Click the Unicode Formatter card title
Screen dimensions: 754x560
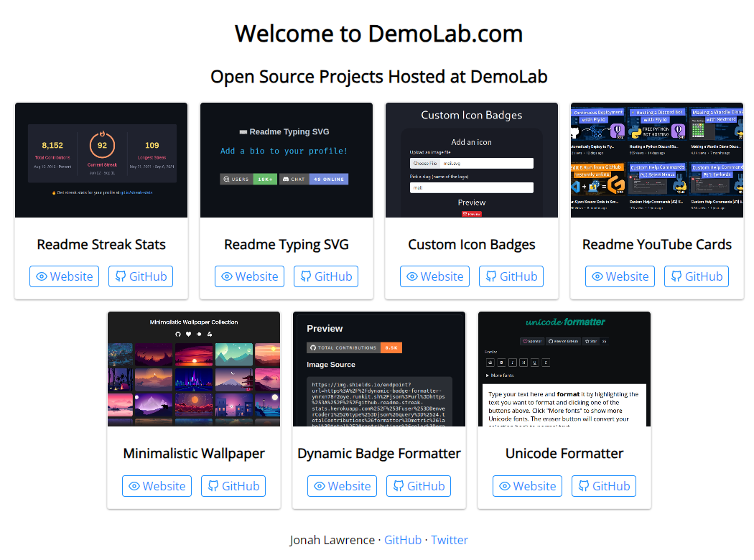click(x=564, y=453)
